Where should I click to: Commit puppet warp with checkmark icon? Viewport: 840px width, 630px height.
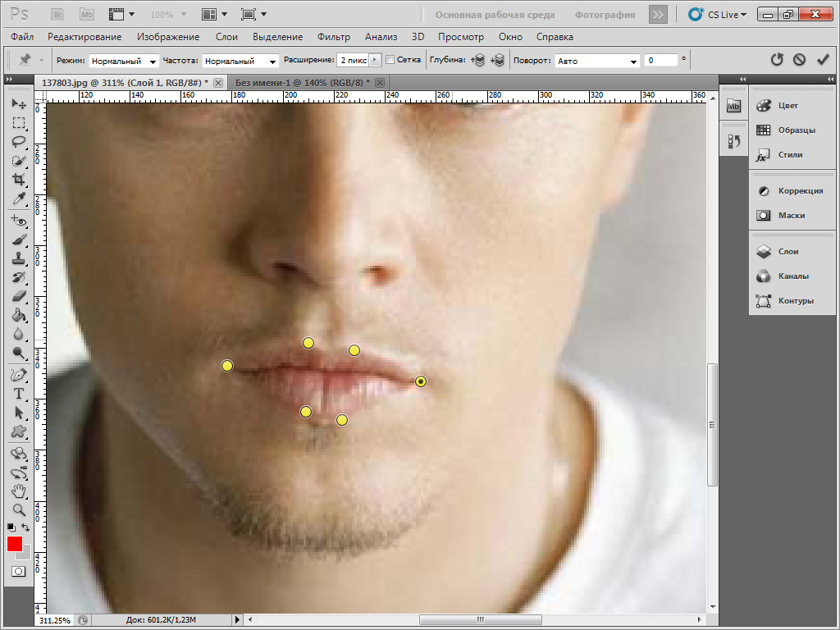pyautogui.click(x=823, y=59)
